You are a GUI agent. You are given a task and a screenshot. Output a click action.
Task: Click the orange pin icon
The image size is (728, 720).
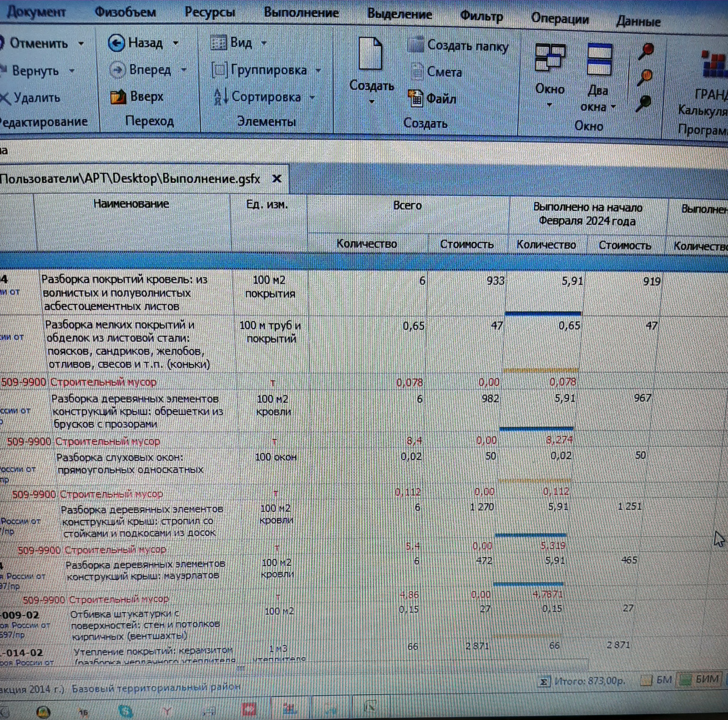pos(645,77)
